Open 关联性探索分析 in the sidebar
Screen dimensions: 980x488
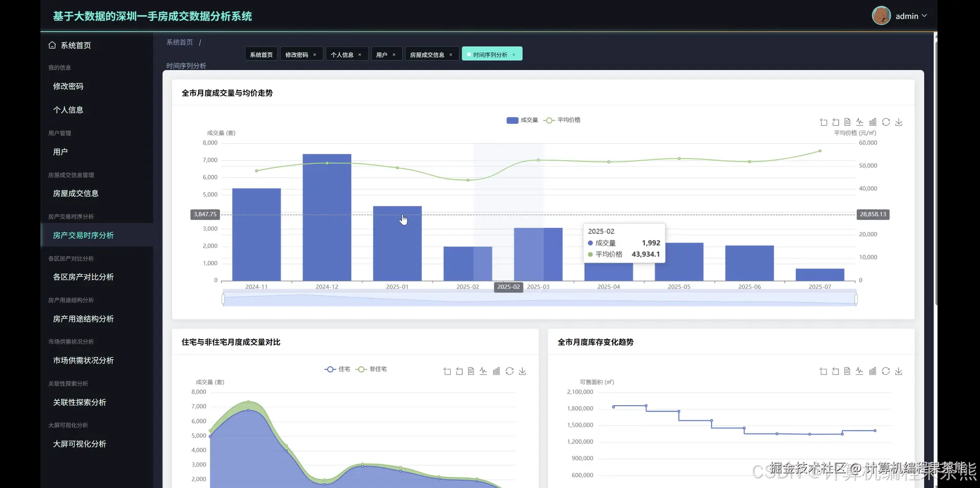(97, 402)
